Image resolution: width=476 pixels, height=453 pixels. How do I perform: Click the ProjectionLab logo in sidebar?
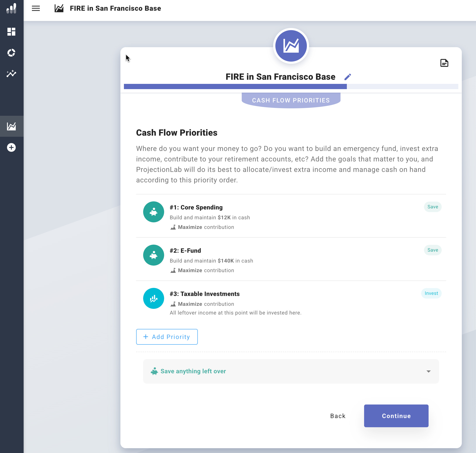11,9
